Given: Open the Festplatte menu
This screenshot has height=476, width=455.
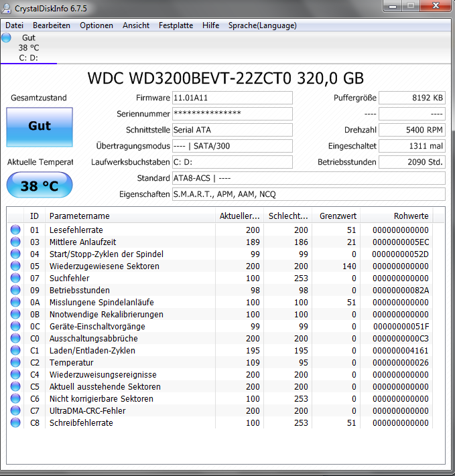Looking at the screenshot, I should click(176, 25).
